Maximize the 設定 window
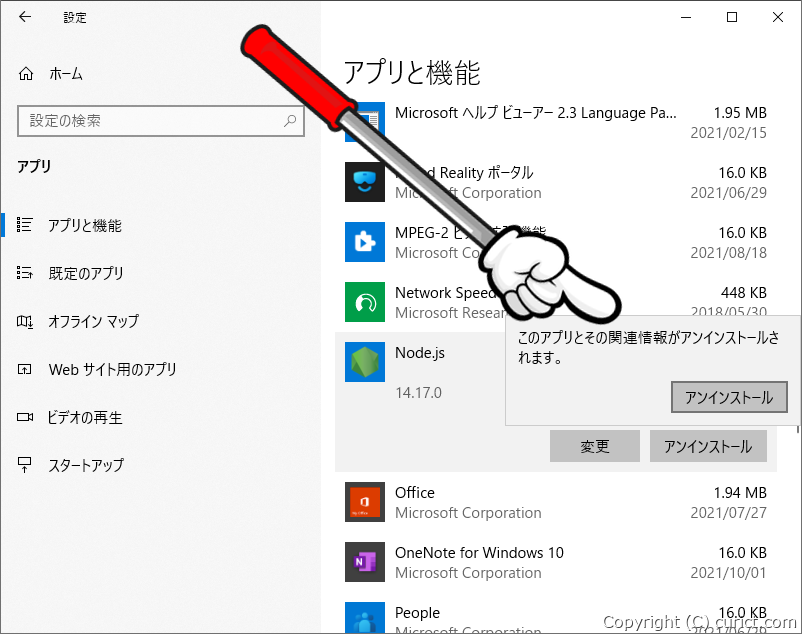802x634 pixels. 732,17
